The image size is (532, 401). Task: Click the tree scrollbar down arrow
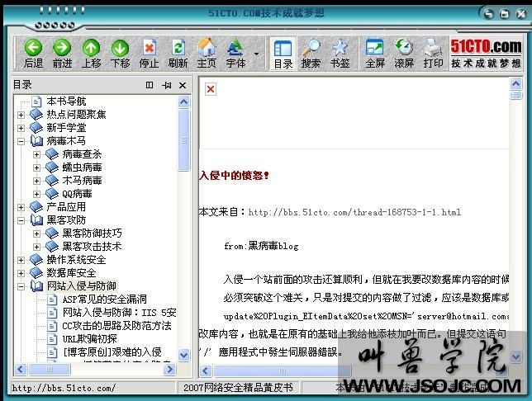(x=183, y=355)
